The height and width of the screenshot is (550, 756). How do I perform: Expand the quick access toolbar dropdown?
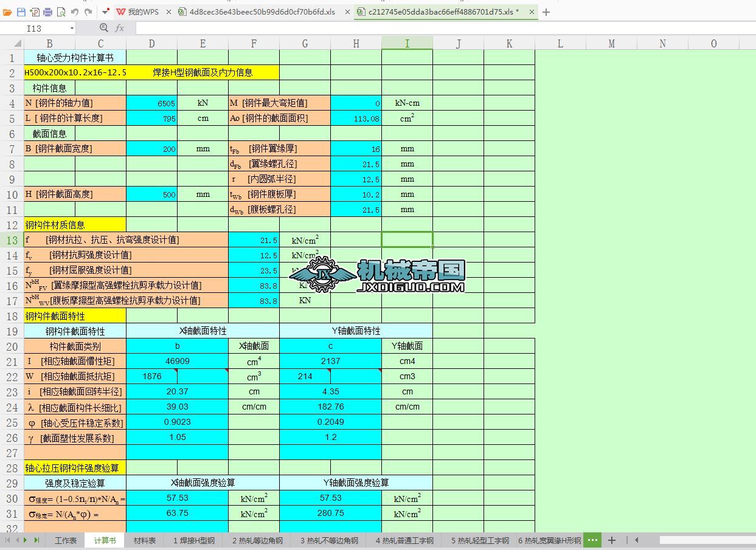[106, 12]
